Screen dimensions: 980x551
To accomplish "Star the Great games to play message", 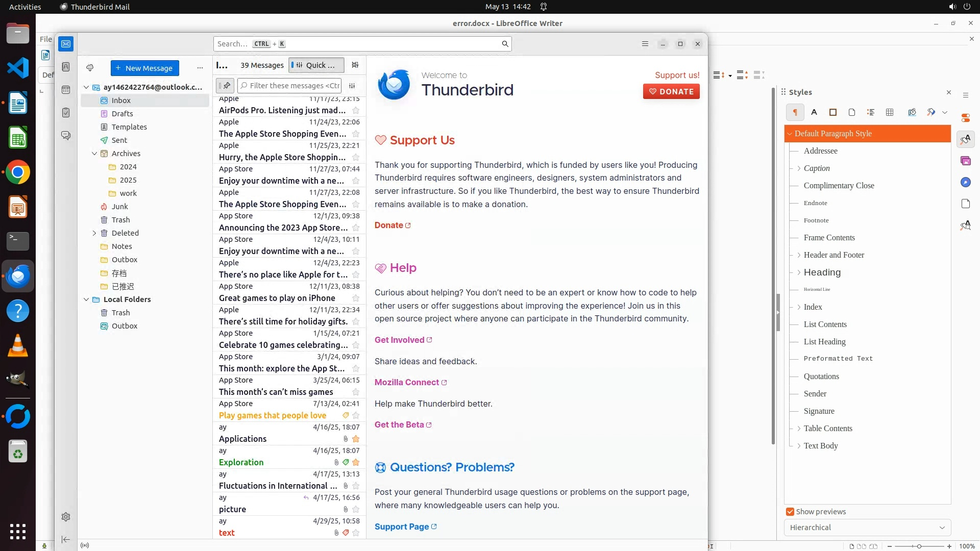I will [356, 298].
